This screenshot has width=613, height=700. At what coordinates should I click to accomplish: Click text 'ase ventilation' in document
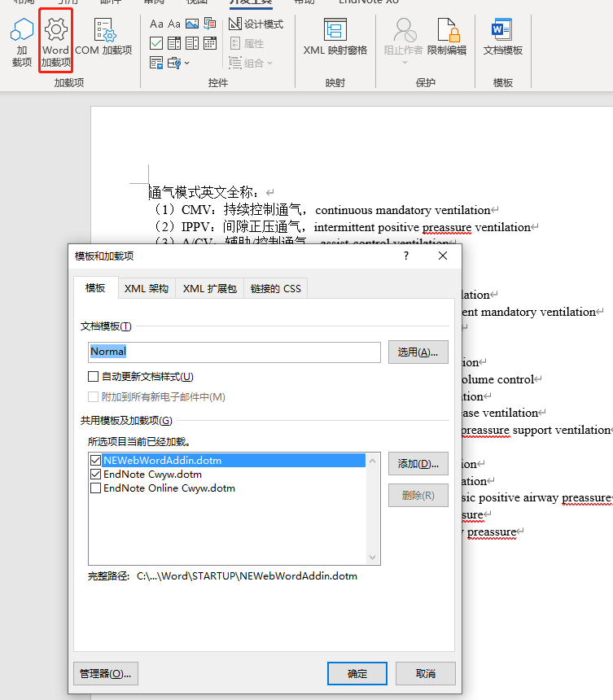pos(500,413)
